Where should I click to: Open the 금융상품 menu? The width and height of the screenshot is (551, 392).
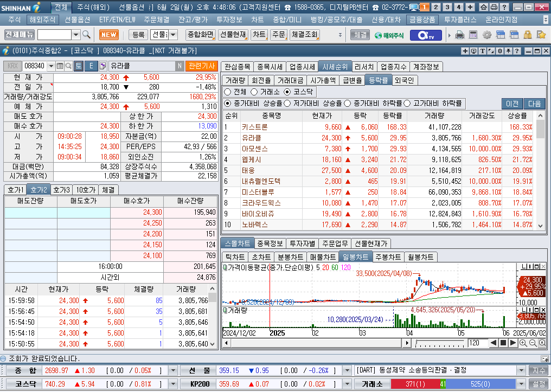(x=422, y=20)
